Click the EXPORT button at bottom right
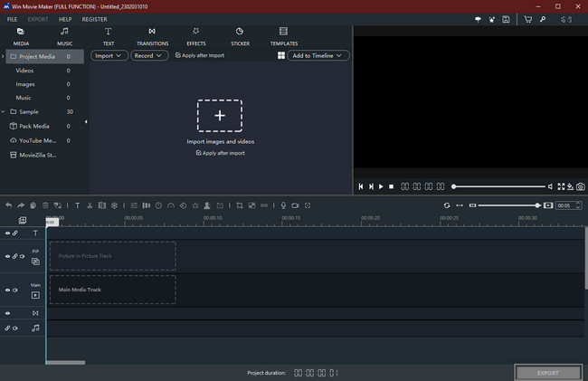588x381 pixels. coord(548,373)
